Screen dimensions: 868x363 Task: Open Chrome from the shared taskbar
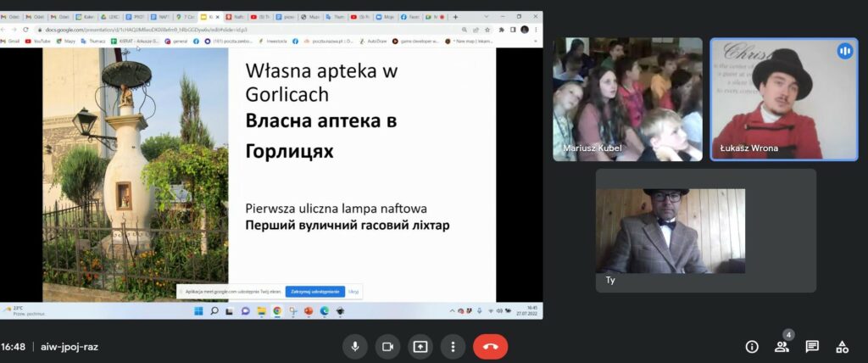tap(277, 311)
